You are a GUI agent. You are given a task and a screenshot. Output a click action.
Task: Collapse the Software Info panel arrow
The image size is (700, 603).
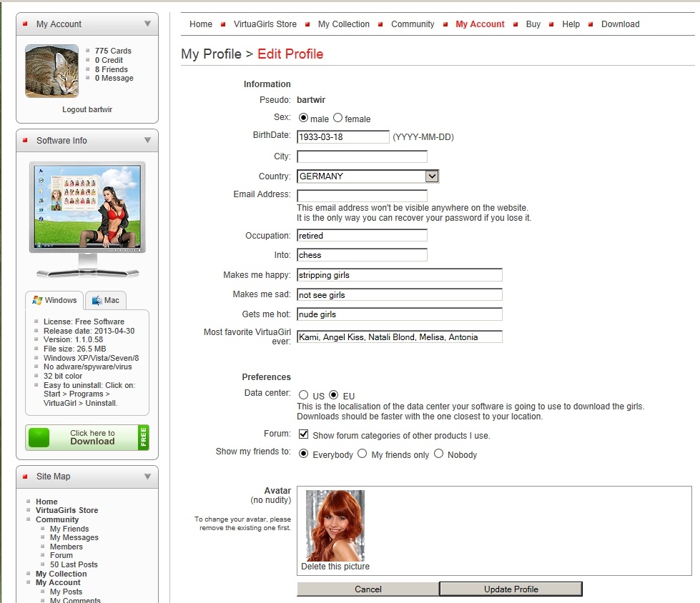tap(147, 140)
